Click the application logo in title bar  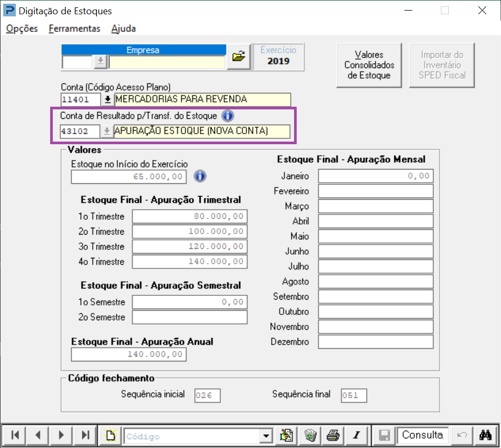[10, 10]
